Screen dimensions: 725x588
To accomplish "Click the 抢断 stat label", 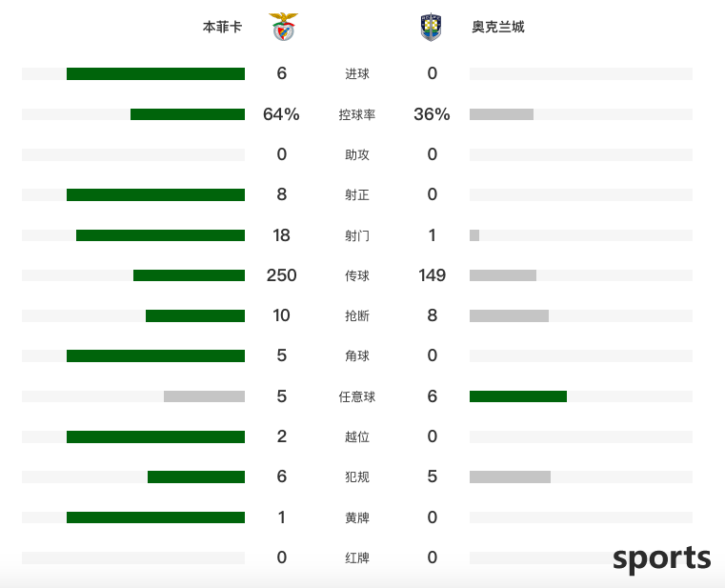I will [357, 315].
